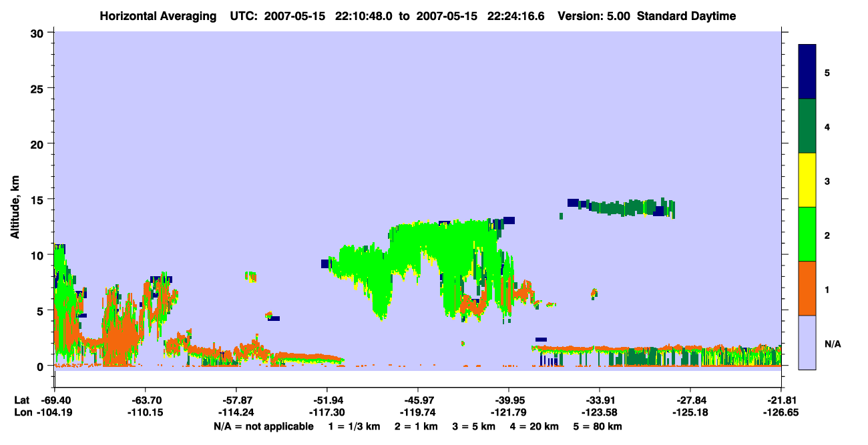868x445 pixels.
Task: Click longitude value -125.18
Action: coord(690,412)
